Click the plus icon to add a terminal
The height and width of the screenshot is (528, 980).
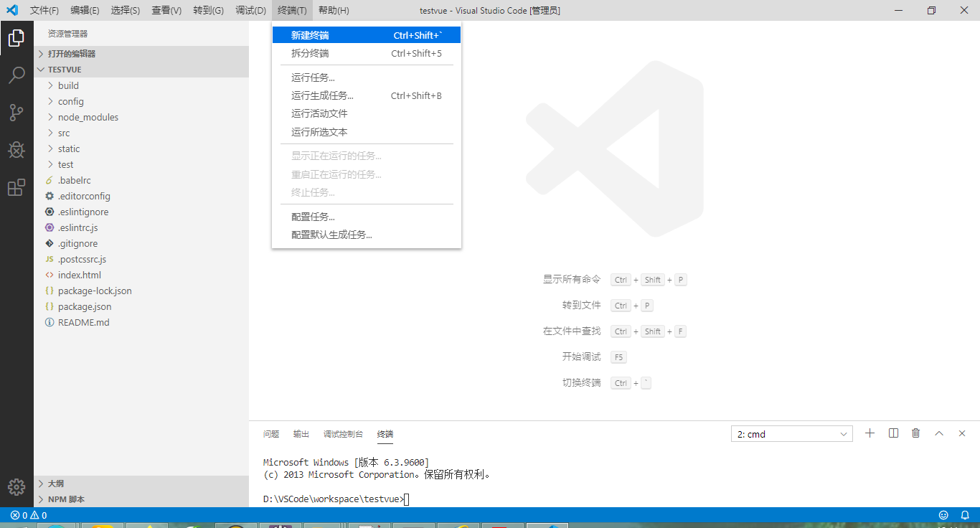[x=870, y=433]
